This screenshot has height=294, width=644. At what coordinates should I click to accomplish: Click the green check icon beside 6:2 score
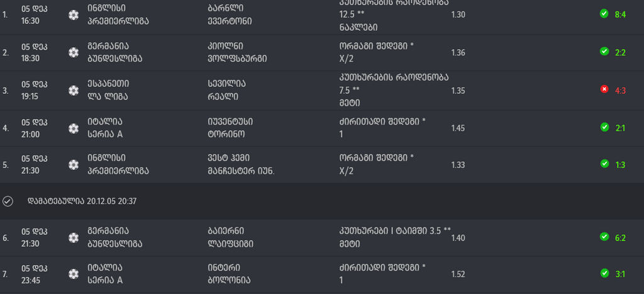coord(604,237)
